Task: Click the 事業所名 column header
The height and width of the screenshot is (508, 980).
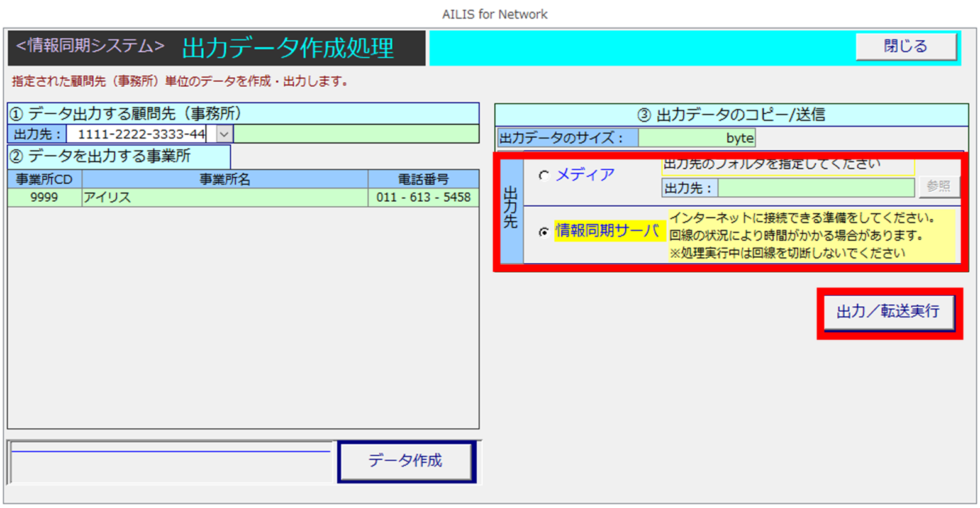Action: pyautogui.click(x=225, y=180)
